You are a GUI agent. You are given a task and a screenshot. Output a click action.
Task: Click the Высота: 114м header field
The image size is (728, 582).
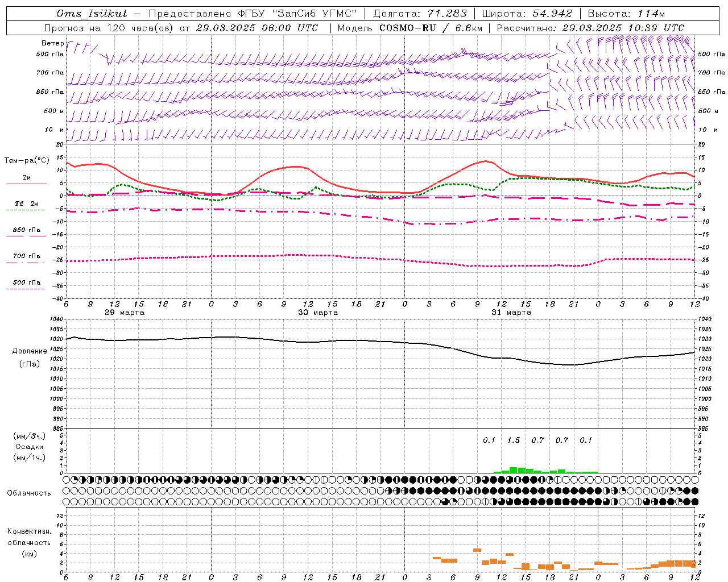point(626,14)
